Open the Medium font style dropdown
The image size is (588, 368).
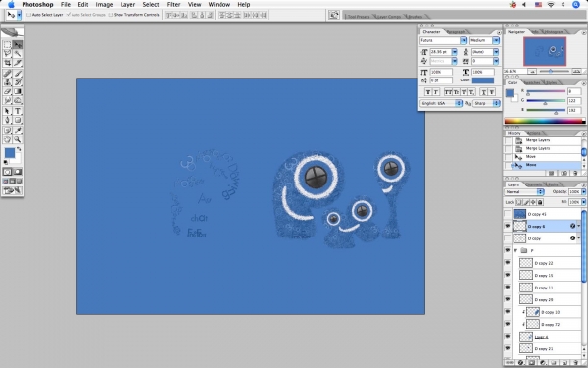(x=496, y=40)
